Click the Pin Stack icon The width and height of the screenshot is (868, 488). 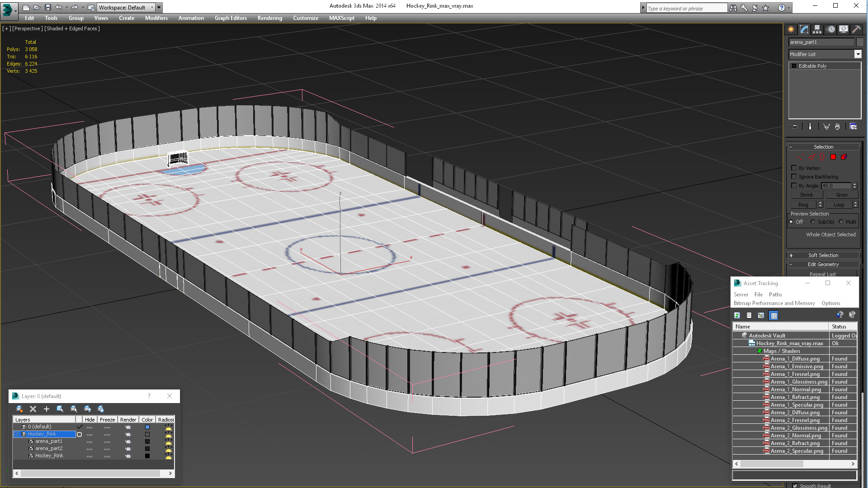pyautogui.click(x=795, y=127)
